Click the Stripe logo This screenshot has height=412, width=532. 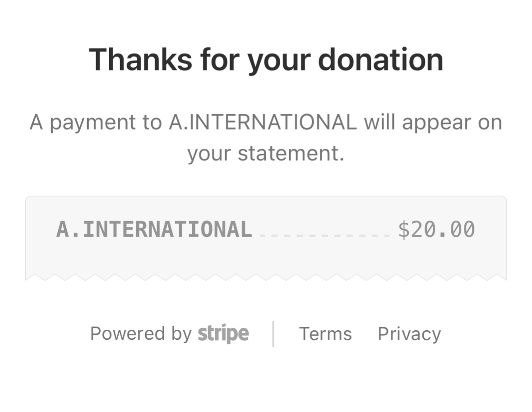click(223, 334)
